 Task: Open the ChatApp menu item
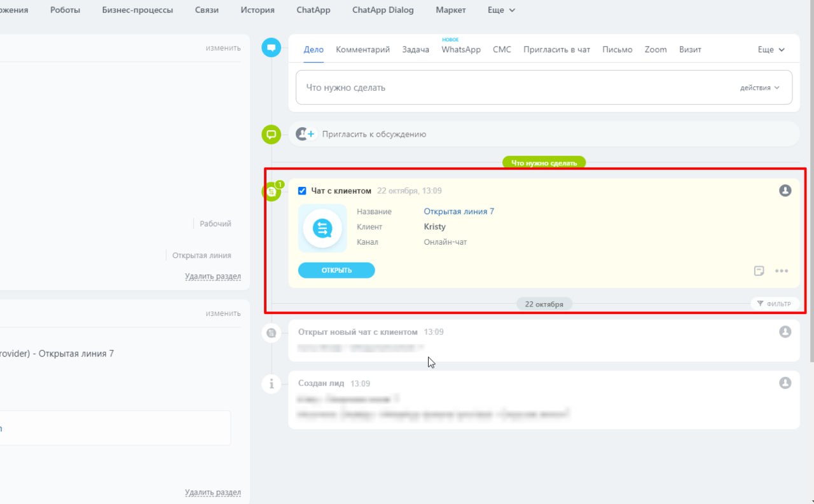(313, 10)
